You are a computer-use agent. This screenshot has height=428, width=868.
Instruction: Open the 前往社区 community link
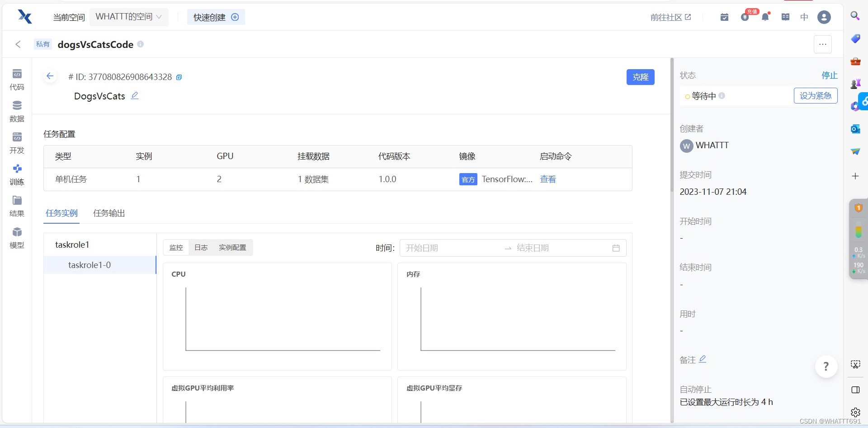tap(671, 17)
